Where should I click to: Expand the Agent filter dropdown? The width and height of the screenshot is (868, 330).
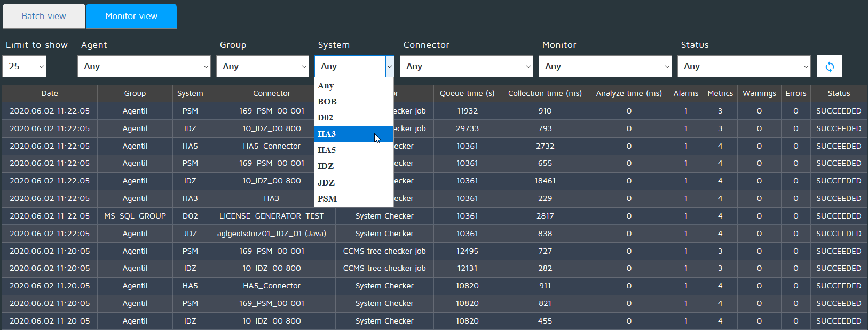[144, 67]
